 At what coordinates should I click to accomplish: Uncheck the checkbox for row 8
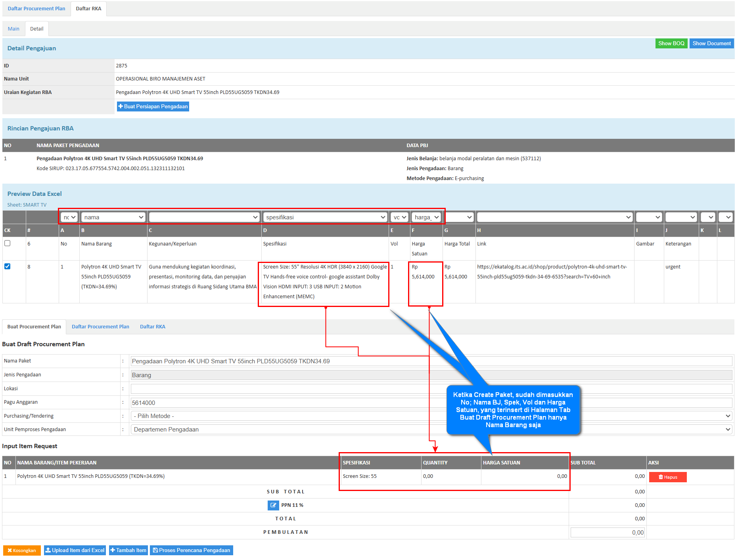[8, 267]
